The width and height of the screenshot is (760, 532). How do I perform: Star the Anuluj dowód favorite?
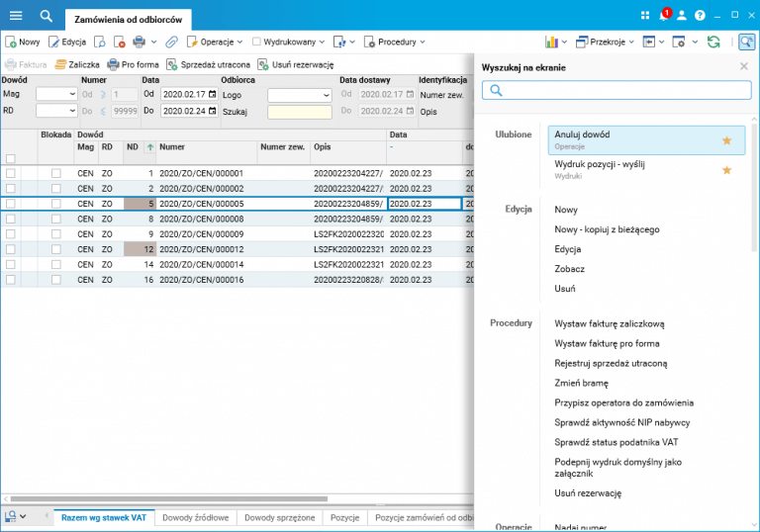(726, 140)
